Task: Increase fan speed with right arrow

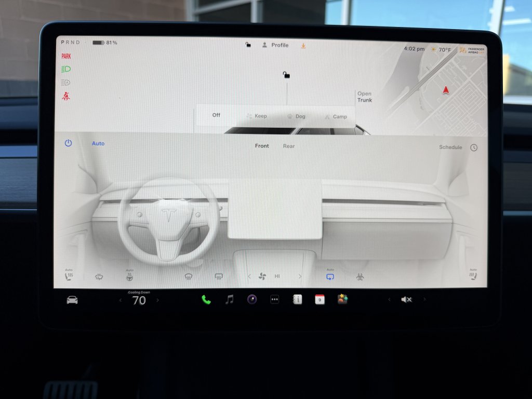Action: [x=300, y=277]
